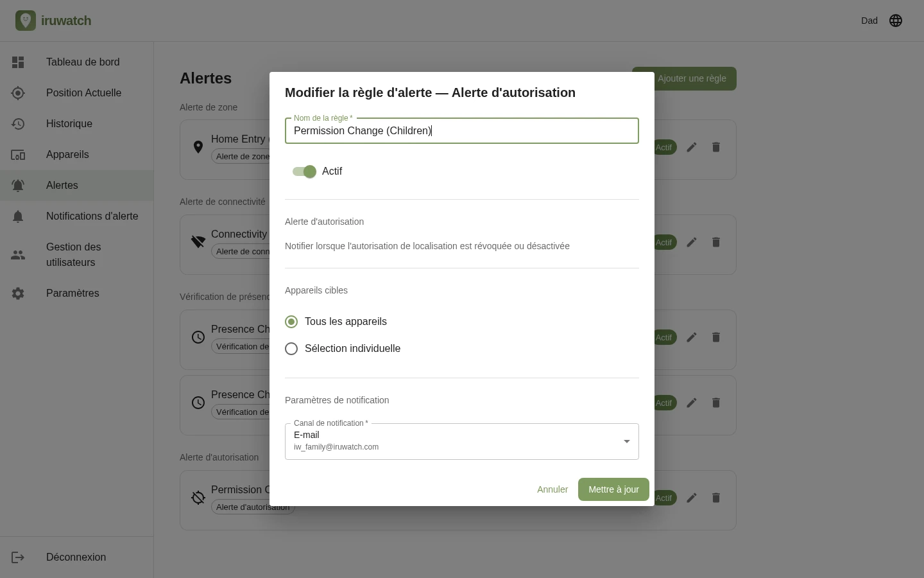The width and height of the screenshot is (924, 578).
Task: Click the Paramètres gear icon
Action: click(x=18, y=293)
